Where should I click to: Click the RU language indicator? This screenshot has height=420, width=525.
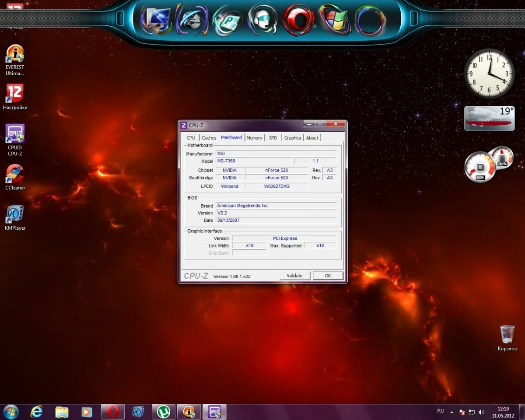(441, 411)
